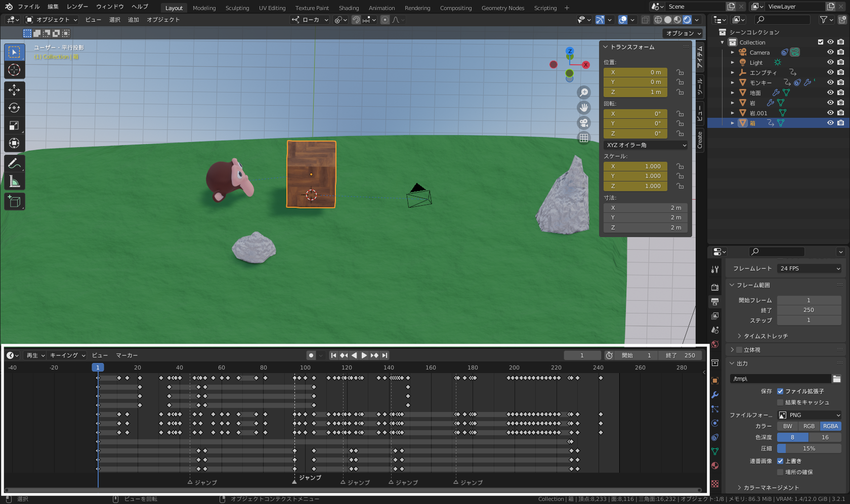The height and width of the screenshot is (504, 850).
Task: Expand the タイムストレッチ section
Action: [765, 336]
